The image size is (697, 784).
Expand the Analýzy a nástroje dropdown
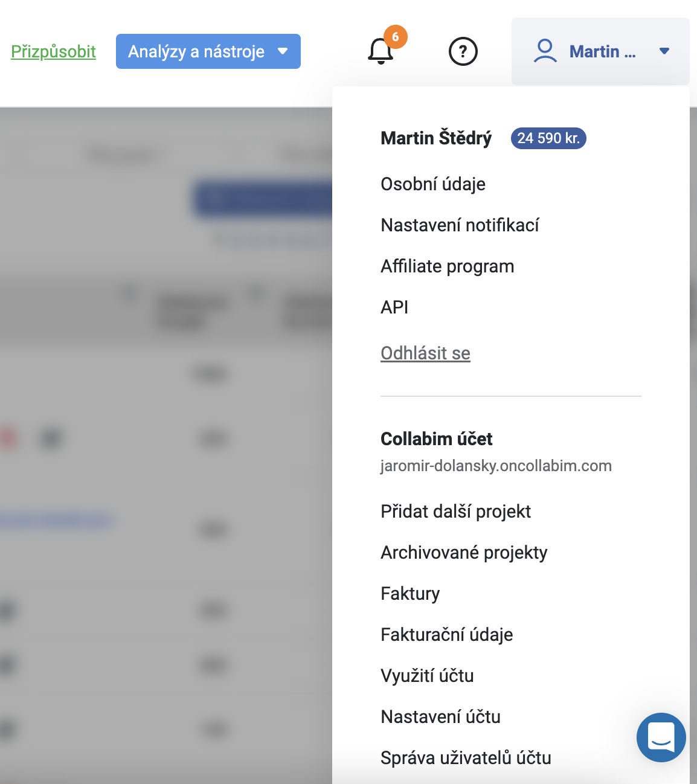[208, 51]
